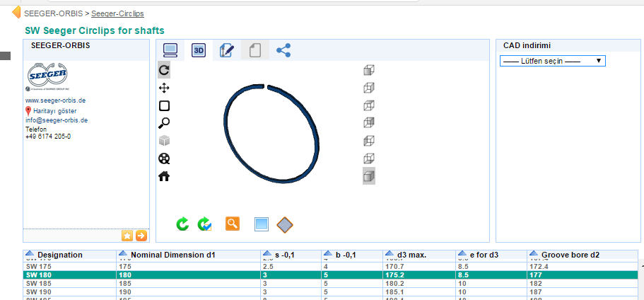This screenshot has width=644, height=300.
Task: Click the 3D circlip ring model
Action: [x=272, y=133]
